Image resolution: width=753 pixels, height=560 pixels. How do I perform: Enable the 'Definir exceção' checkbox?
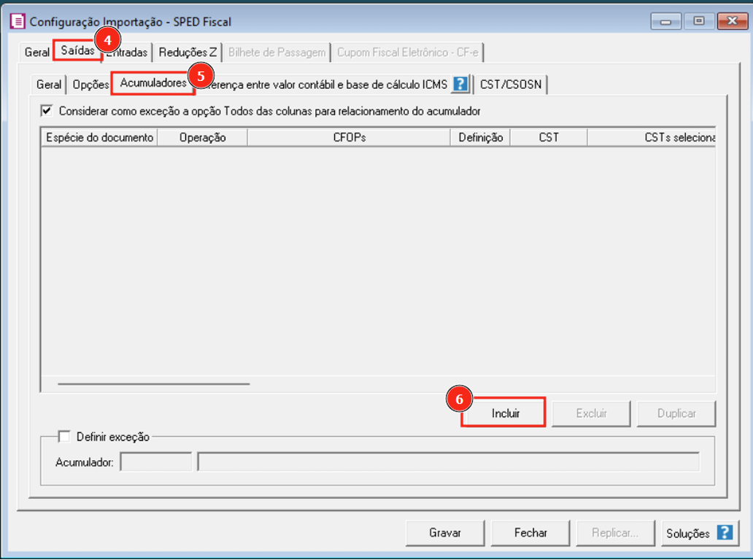click(65, 437)
